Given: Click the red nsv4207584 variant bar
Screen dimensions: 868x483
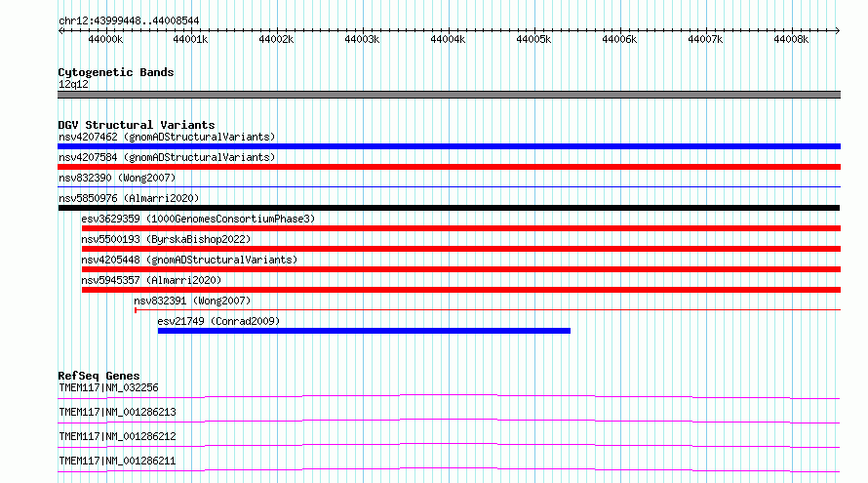Looking at the screenshot, I should coord(449,167).
